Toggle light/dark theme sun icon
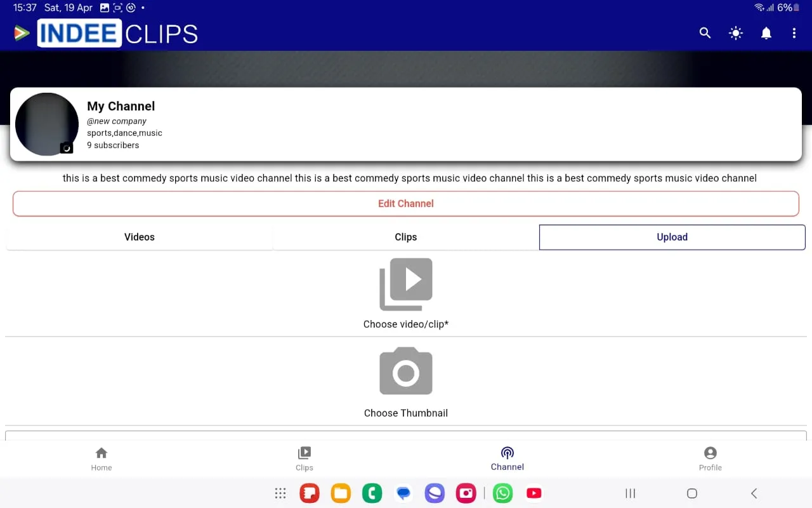Viewport: 812px width, 508px height. coord(736,33)
